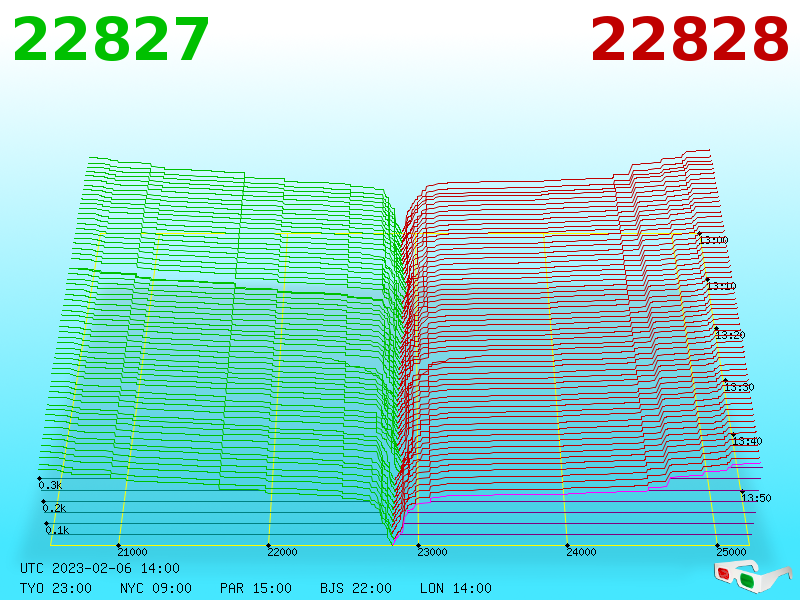Click the 3D anaglyph glasses icon
800x600 pixels.
tap(753, 576)
